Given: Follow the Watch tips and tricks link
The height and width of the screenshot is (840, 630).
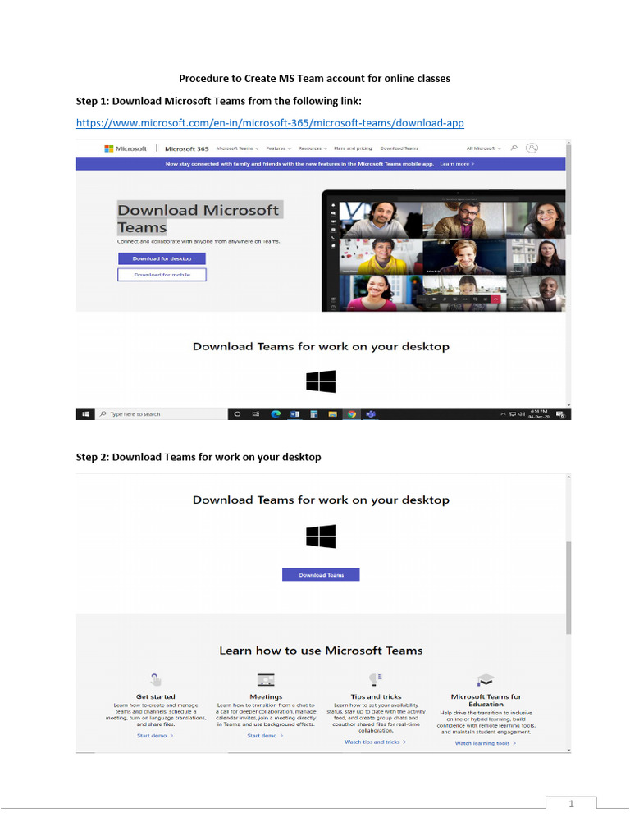Looking at the screenshot, I should pos(376,742).
